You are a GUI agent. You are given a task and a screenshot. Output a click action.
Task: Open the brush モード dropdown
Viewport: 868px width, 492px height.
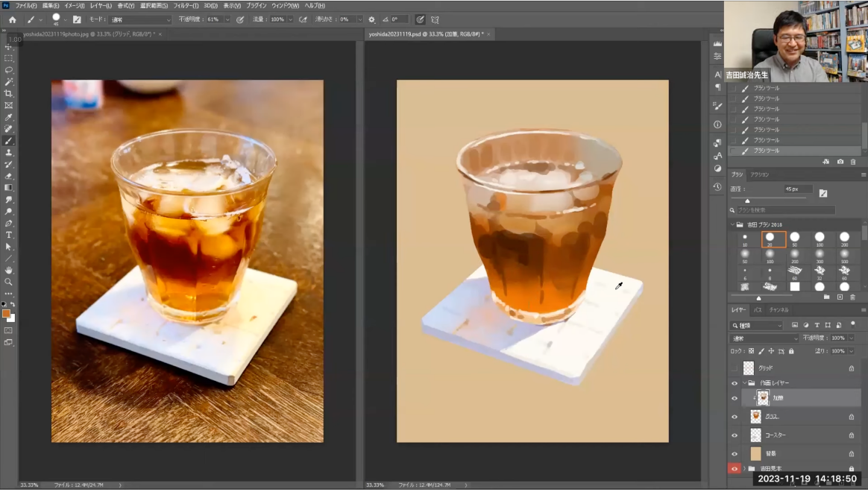pos(140,19)
